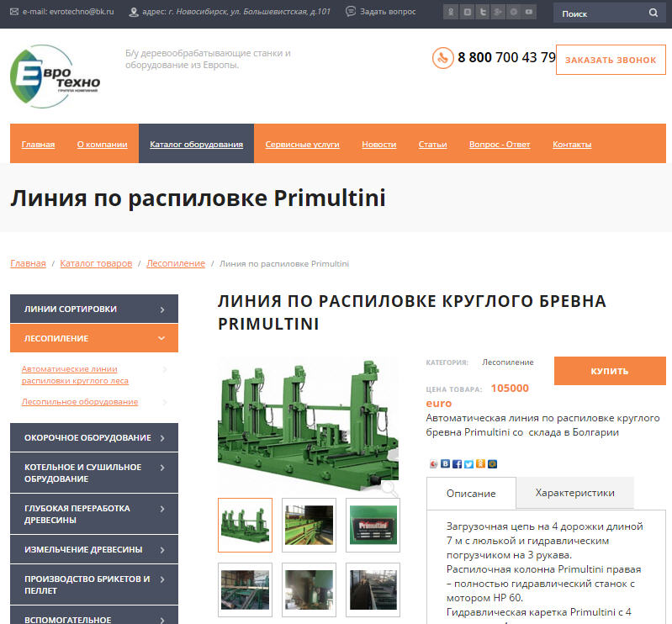Screen dimensions: 672x624
Task: Click the Главная breadcrumb link
Action: click(x=28, y=263)
